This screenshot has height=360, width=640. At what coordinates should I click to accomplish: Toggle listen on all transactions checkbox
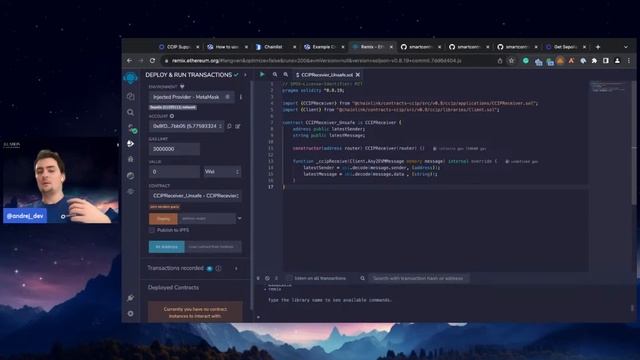(289, 278)
